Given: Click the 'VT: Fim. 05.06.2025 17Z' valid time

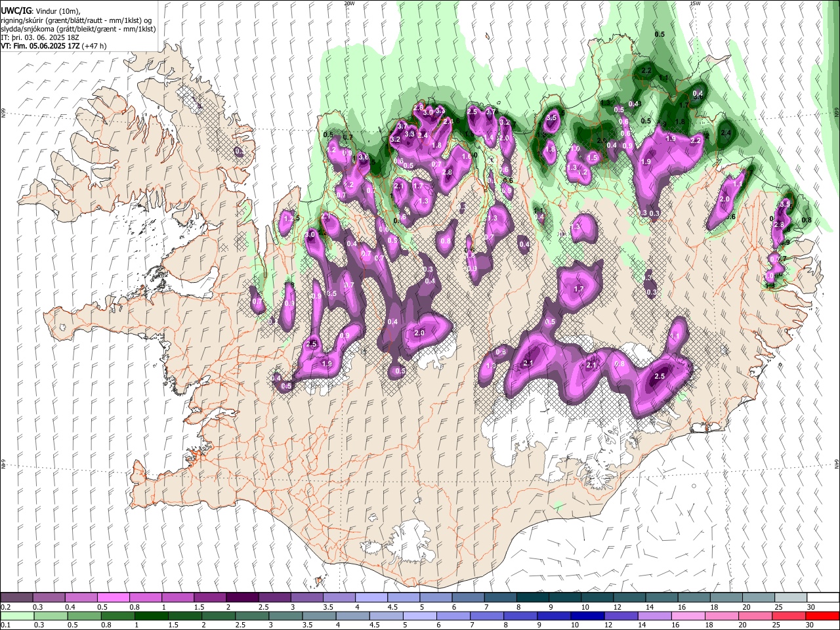Looking at the screenshot, I should click(41, 46).
